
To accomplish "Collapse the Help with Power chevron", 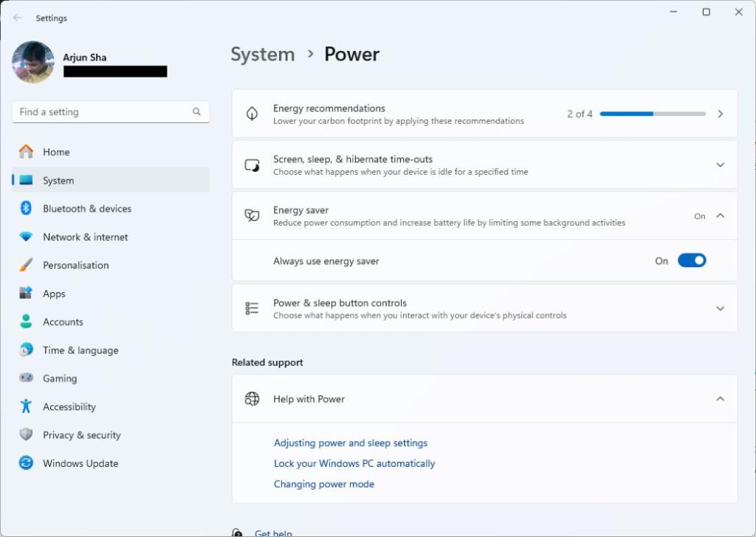I will coord(721,399).
